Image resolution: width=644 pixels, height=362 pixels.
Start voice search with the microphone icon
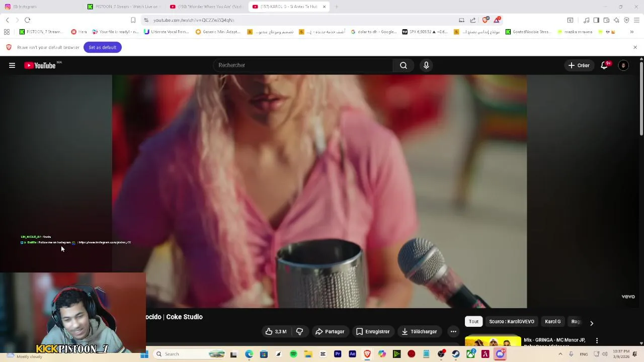tap(426, 65)
